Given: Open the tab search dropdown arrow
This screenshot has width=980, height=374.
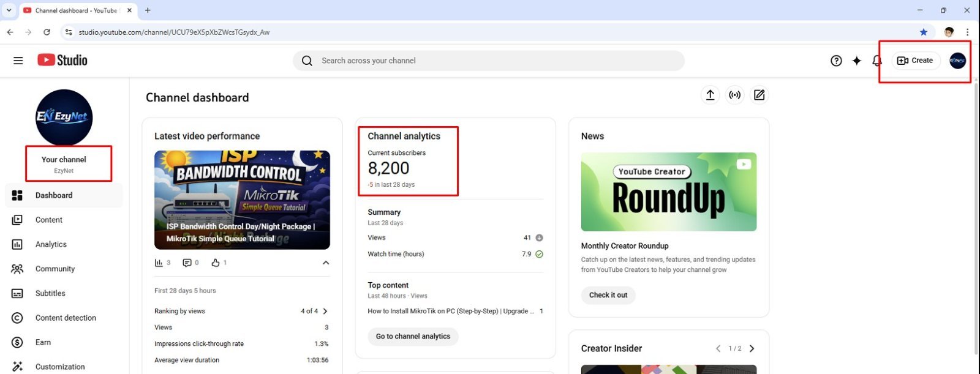Looking at the screenshot, I should pos(9,10).
